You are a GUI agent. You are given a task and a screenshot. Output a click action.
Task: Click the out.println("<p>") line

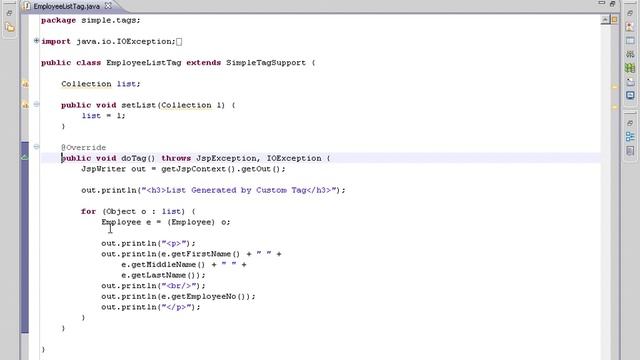coord(149,243)
